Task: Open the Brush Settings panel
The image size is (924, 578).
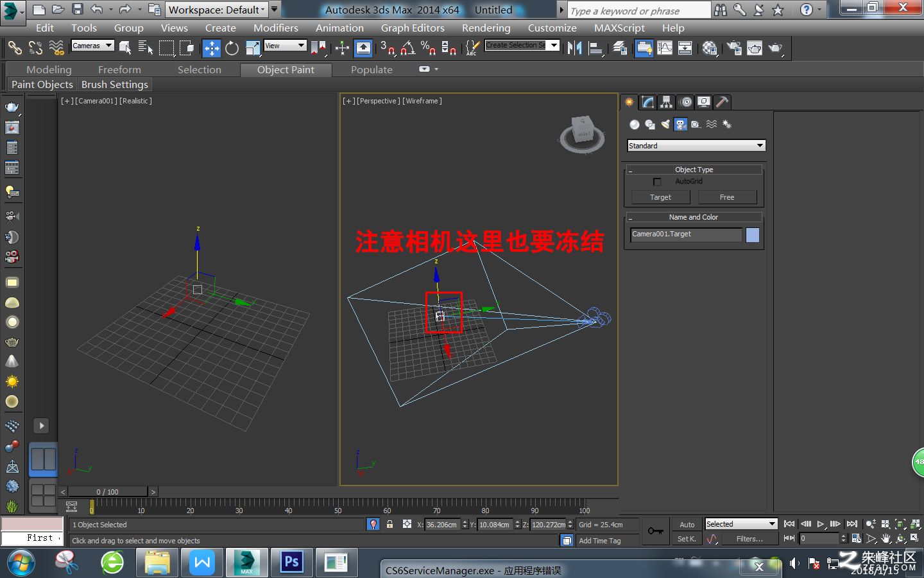Action: click(115, 85)
